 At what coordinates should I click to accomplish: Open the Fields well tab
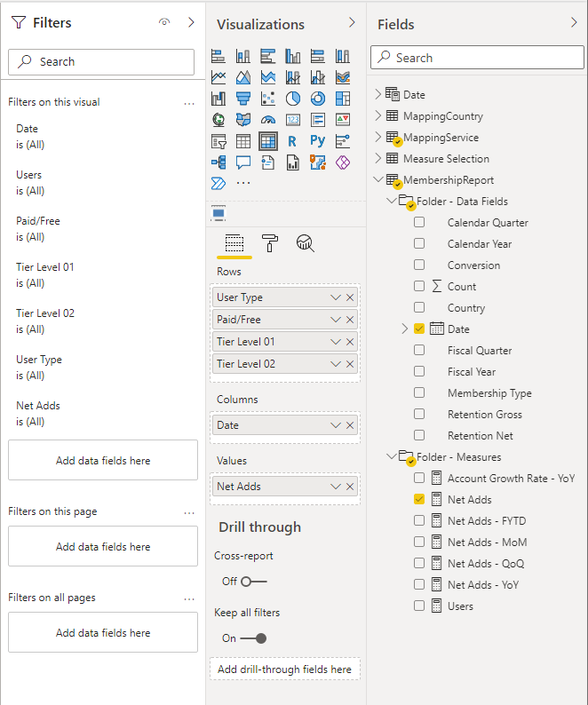coord(234,243)
